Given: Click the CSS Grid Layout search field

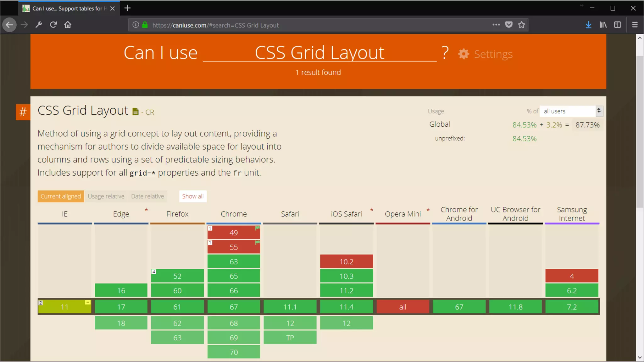Looking at the screenshot, I should coord(319,53).
